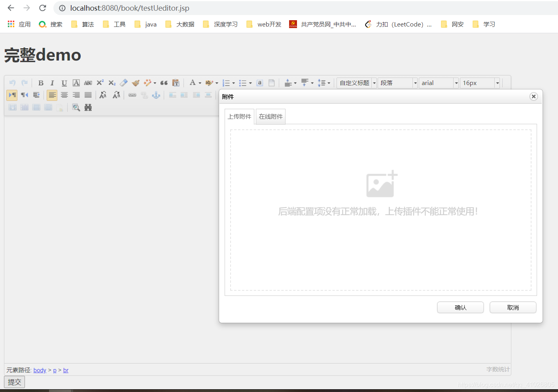This screenshot has width=558, height=392.
Task: Open the background highlight color dropdown
Action: point(217,83)
